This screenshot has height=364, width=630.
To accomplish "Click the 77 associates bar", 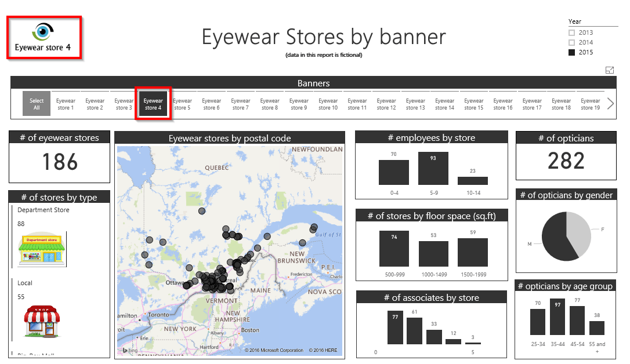I will pyautogui.click(x=395, y=327).
